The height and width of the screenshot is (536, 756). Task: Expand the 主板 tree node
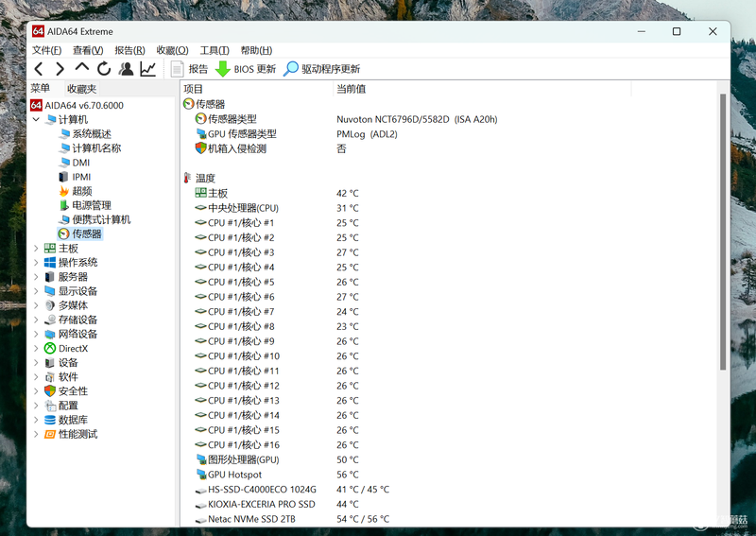pyautogui.click(x=36, y=249)
